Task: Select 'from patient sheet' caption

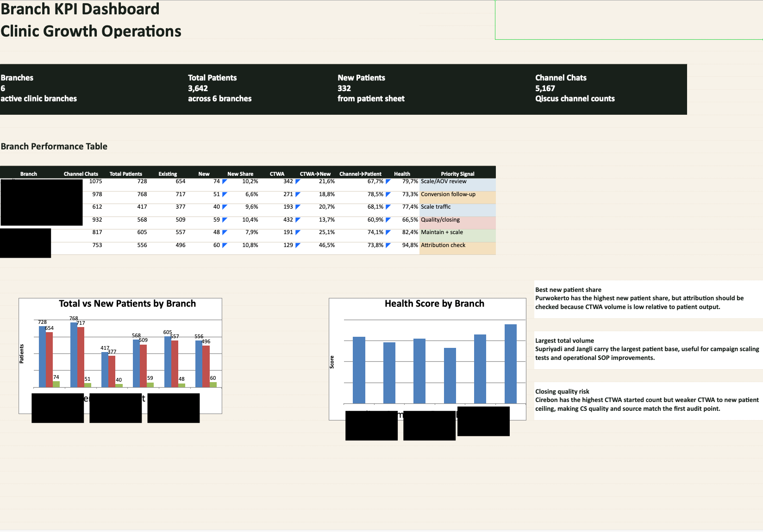Action: (371, 99)
